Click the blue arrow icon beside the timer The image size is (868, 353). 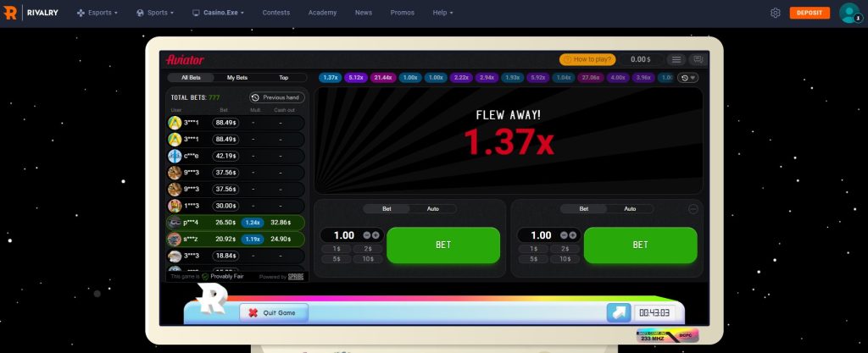coord(618,312)
